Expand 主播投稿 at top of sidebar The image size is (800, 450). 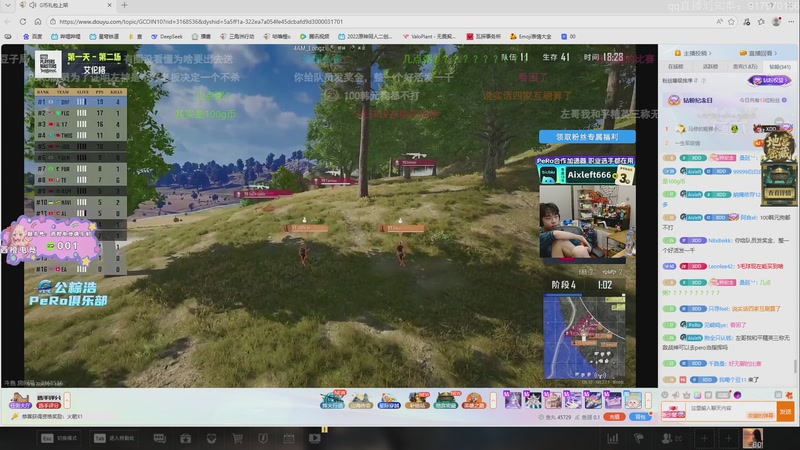pyautogui.click(x=693, y=53)
